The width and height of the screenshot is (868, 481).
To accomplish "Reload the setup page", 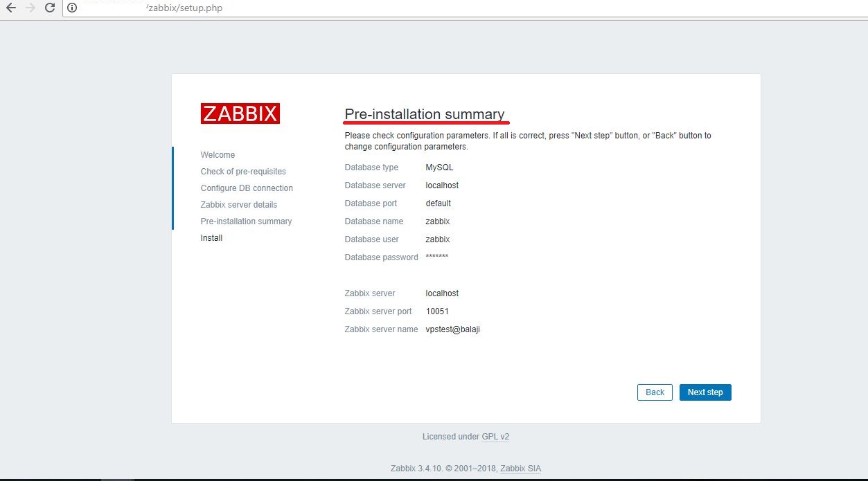I will [x=50, y=8].
